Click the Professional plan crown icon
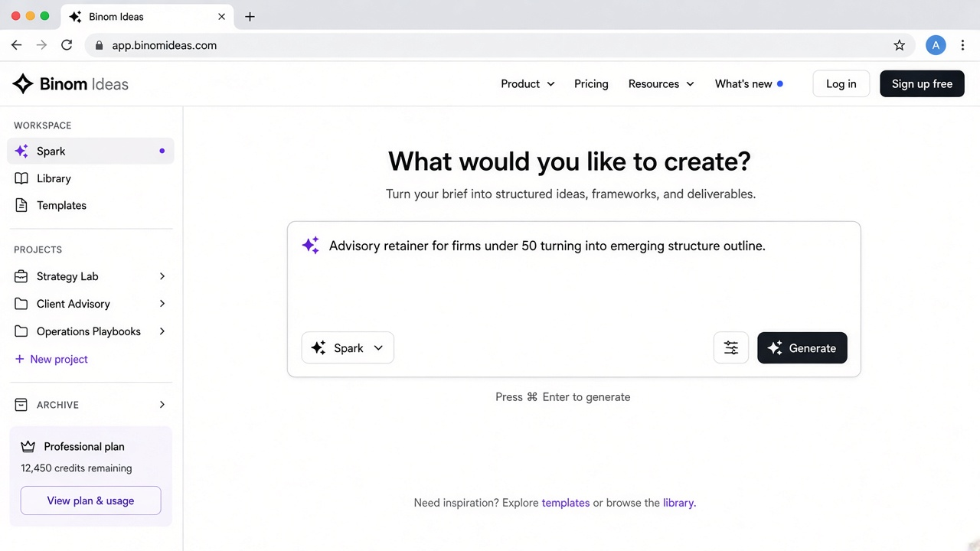This screenshot has width=980, height=551. pyautogui.click(x=28, y=447)
